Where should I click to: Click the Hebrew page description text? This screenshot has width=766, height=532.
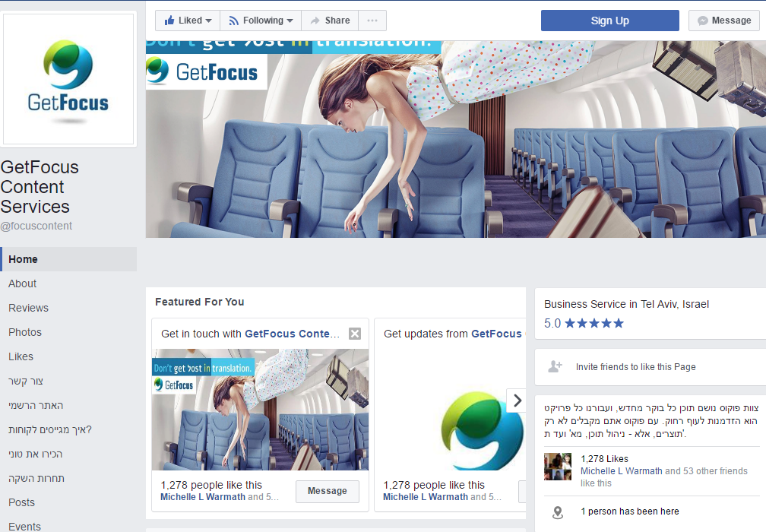(x=652, y=420)
